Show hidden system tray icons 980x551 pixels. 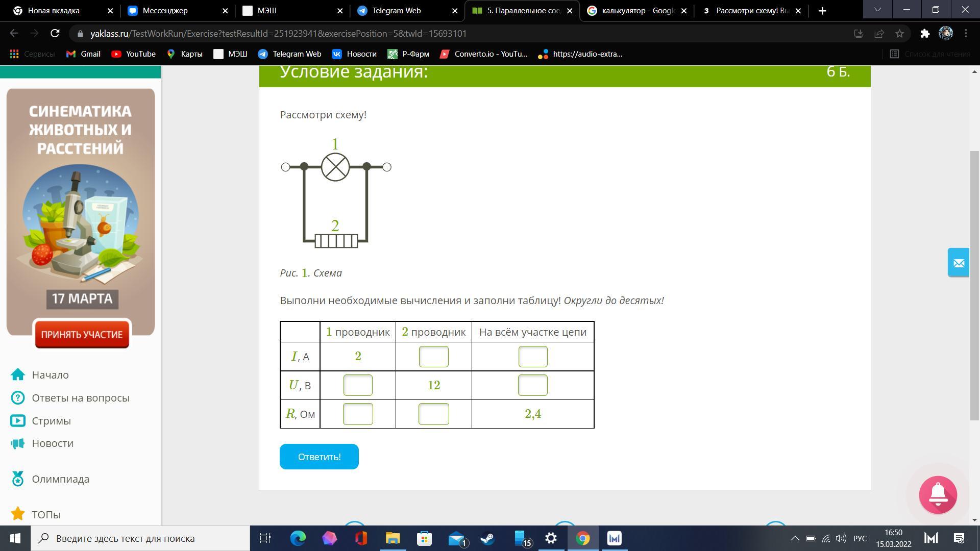pos(795,538)
